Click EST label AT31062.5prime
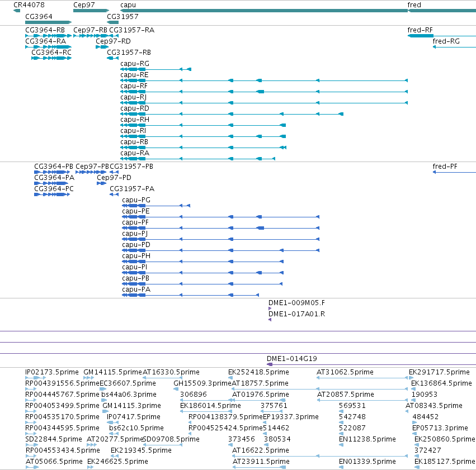 coord(345,372)
